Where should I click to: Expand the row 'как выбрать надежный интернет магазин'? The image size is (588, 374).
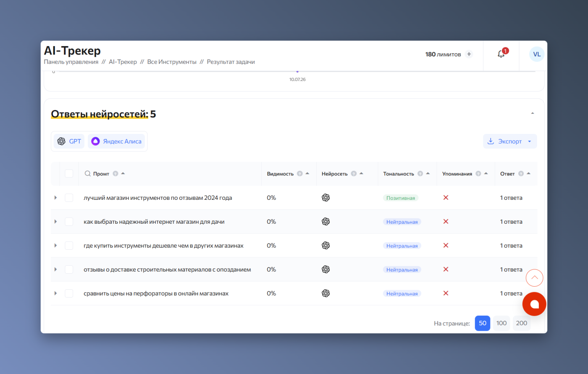tap(55, 222)
